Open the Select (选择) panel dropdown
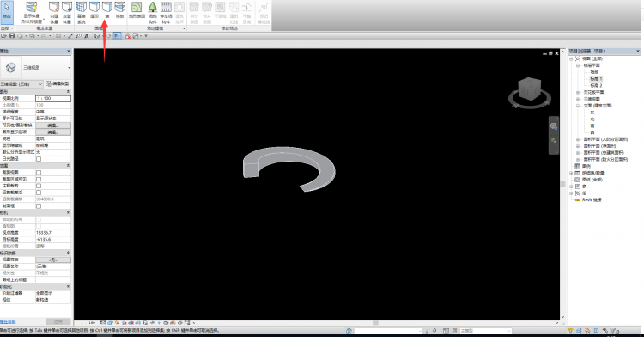This screenshot has width=644, height=337. [x=7, y=28]
